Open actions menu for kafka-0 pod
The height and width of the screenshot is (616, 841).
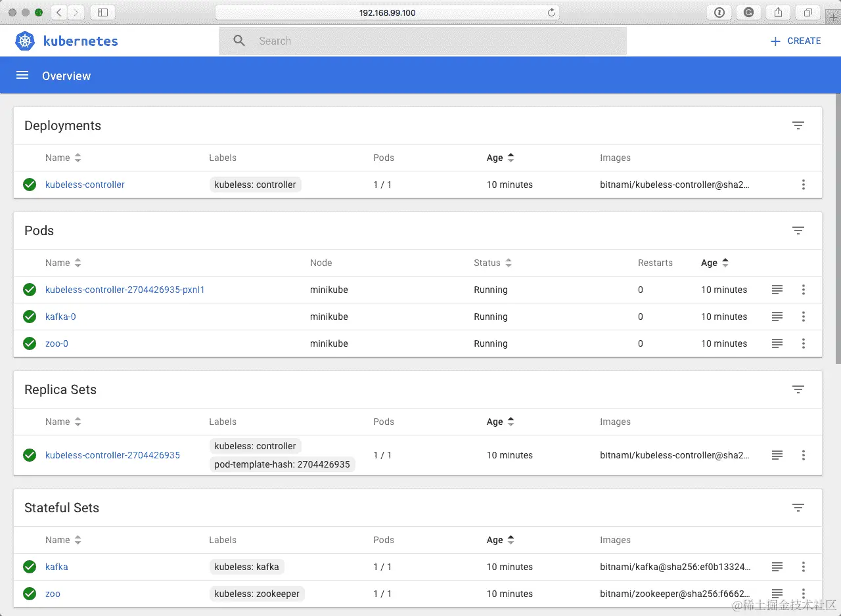(804, 317)
